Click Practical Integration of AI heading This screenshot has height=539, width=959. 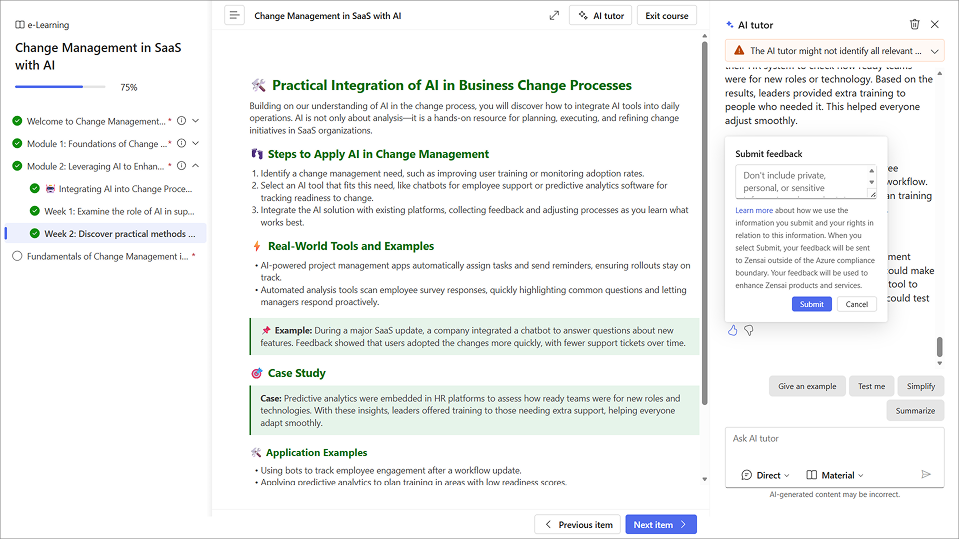point(451,86)
